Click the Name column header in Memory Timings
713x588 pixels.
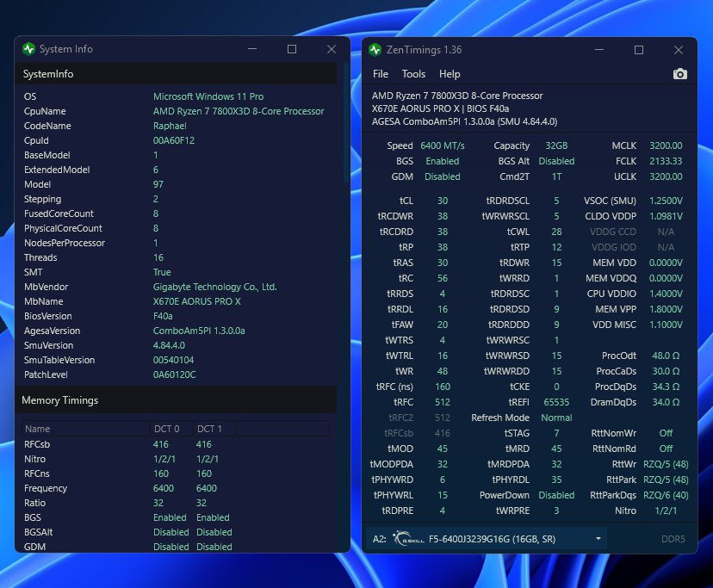click(86, 429)
